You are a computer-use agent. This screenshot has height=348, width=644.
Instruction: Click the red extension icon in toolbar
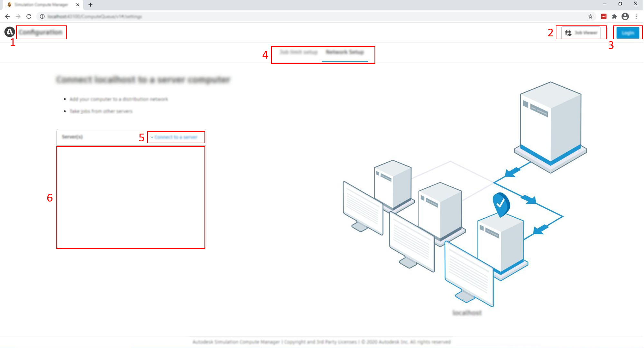[604, 16]
